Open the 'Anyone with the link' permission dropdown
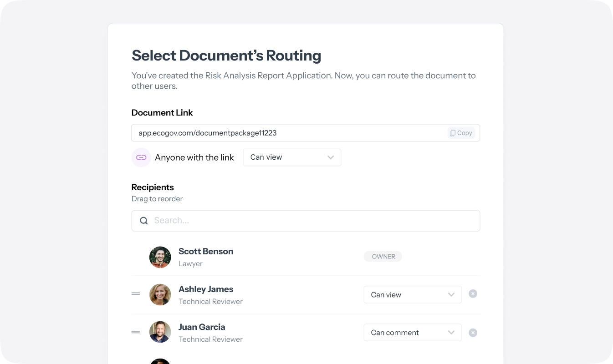The height and width of the screenshot is (364, 613). pos(292,157)
